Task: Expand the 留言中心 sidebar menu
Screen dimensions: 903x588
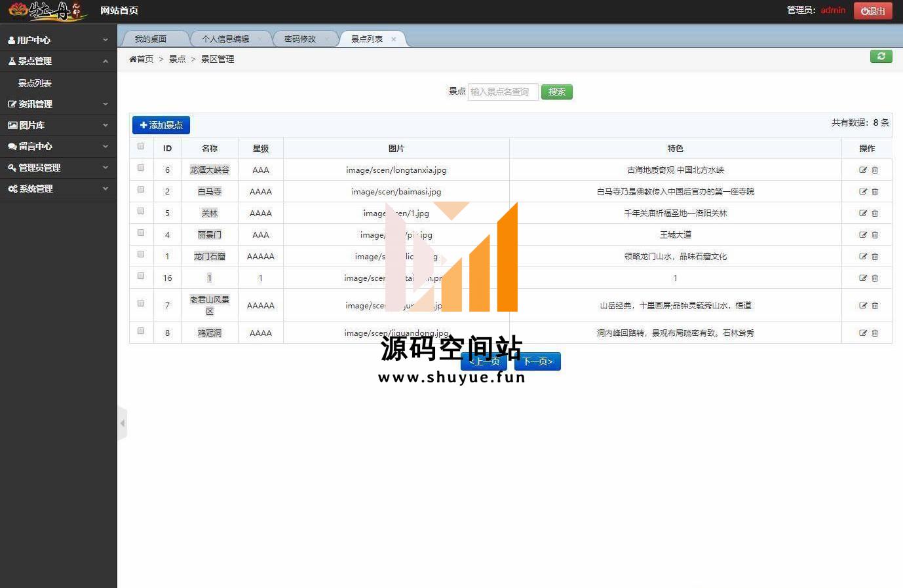Action: click(58, 146)
